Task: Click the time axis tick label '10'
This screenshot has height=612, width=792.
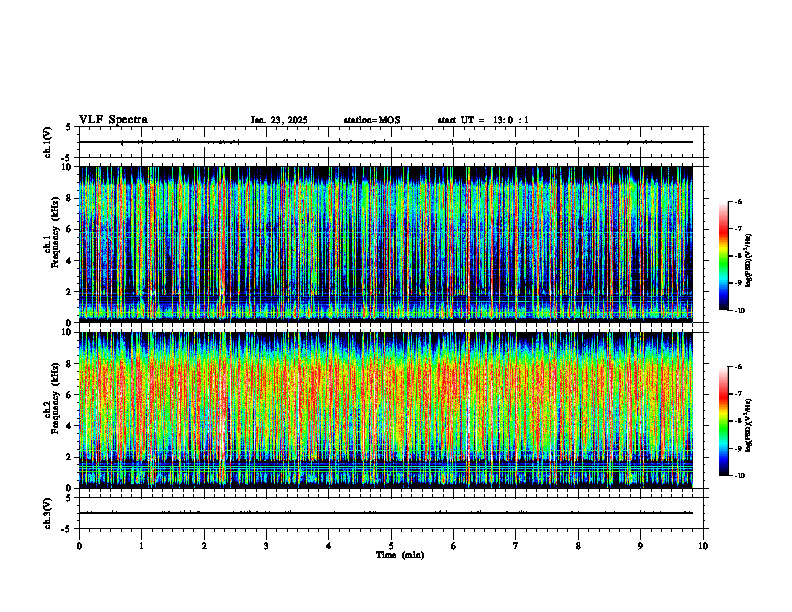Action: [x=703, y=546]
